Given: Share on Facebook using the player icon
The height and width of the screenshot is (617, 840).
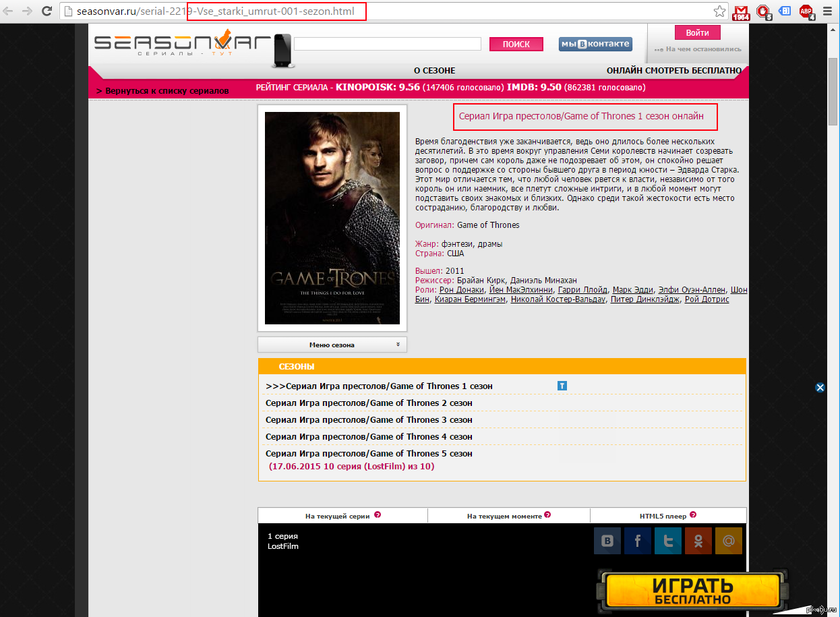Looking at the screenshot, I should pyautogui.click(x=637, y=541).
